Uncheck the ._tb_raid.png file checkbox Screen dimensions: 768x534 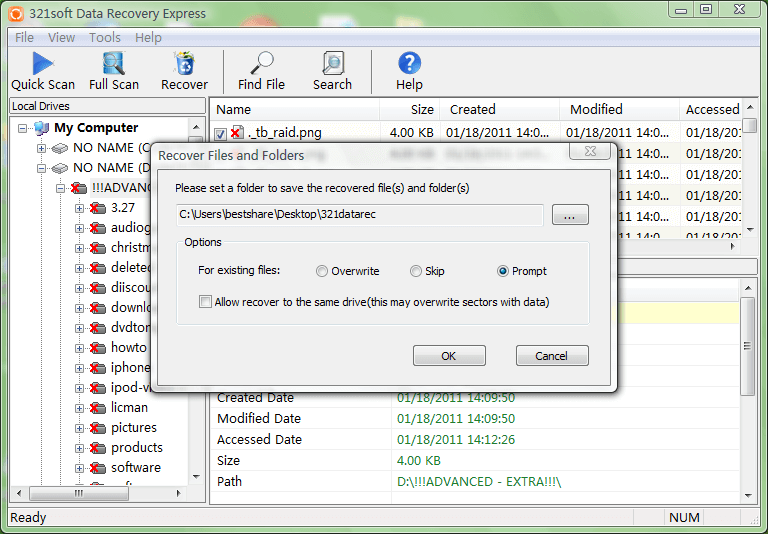point(220,133)
